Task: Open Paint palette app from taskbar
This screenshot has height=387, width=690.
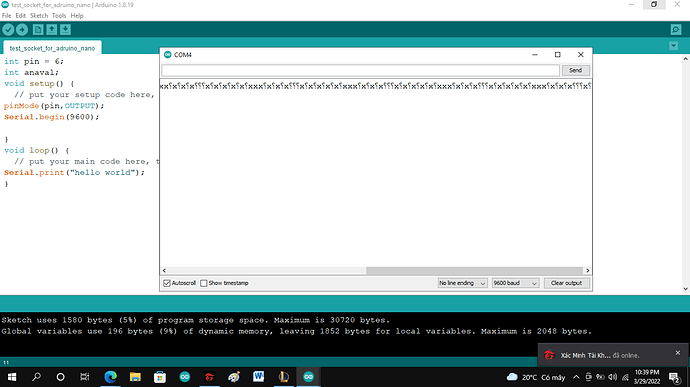Action: coord(234,377)
